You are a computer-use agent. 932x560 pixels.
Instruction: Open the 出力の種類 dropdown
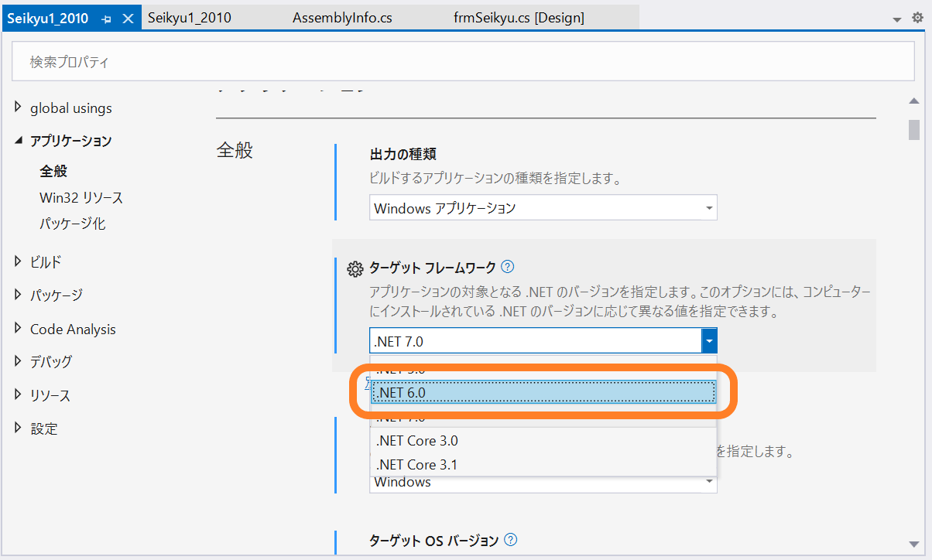pos(543,207)
